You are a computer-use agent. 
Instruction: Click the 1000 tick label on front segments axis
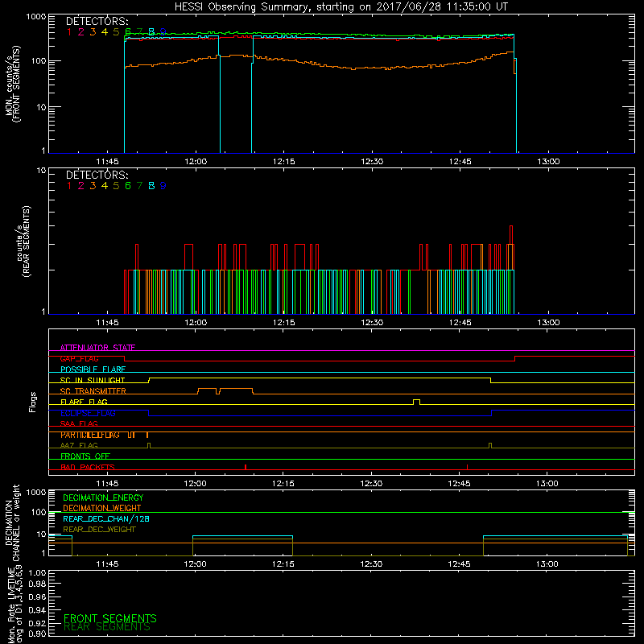pyautogui.click(x=36, y=17)
